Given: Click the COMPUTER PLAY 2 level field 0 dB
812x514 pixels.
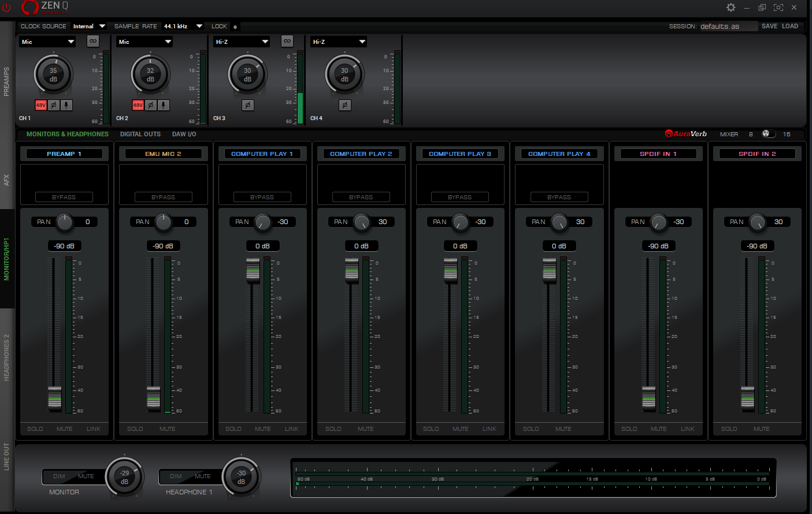Looking at the screenshot, I should click(x=361, y=246).
